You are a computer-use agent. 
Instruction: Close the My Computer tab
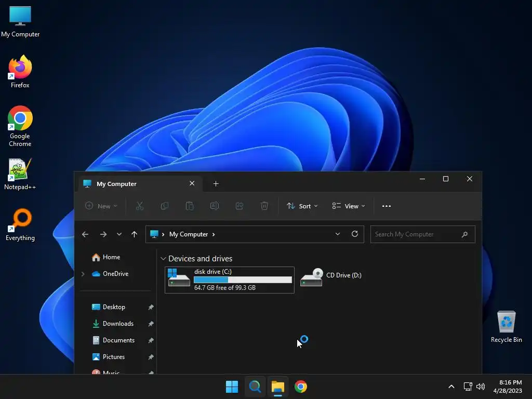(192, 183)
